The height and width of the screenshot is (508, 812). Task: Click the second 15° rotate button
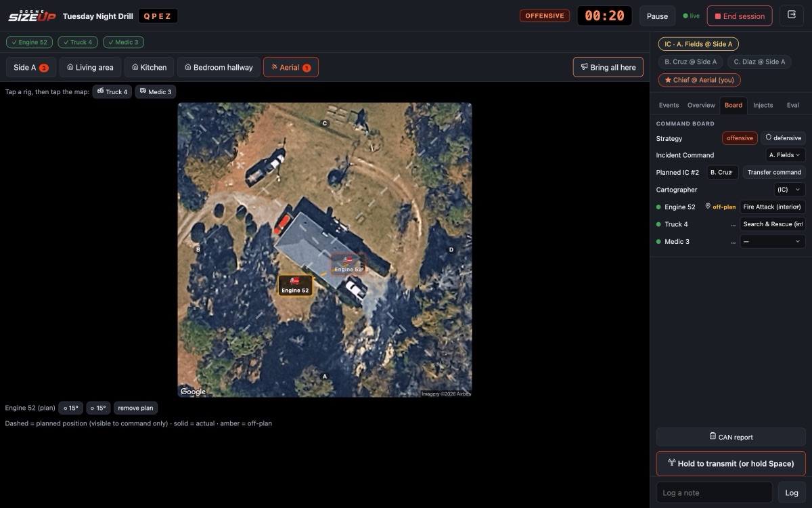[98, 408]
